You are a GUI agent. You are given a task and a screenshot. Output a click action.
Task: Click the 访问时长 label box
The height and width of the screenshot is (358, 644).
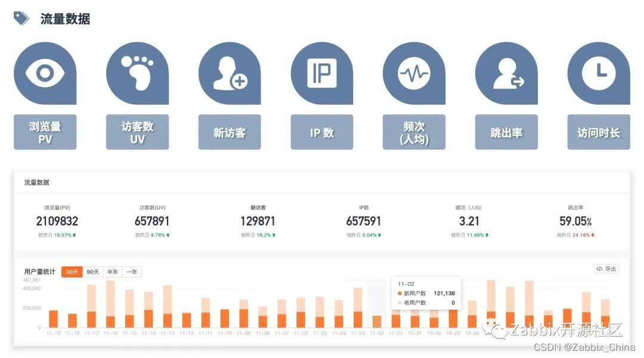[x=599, y=132]
